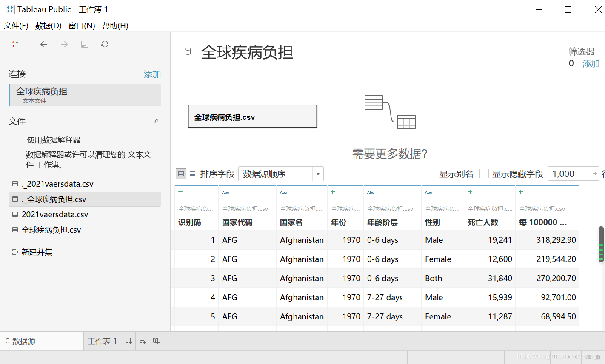Click the data source cylinder icon by the title
This screenshot has height=364, width=605.
188,51
